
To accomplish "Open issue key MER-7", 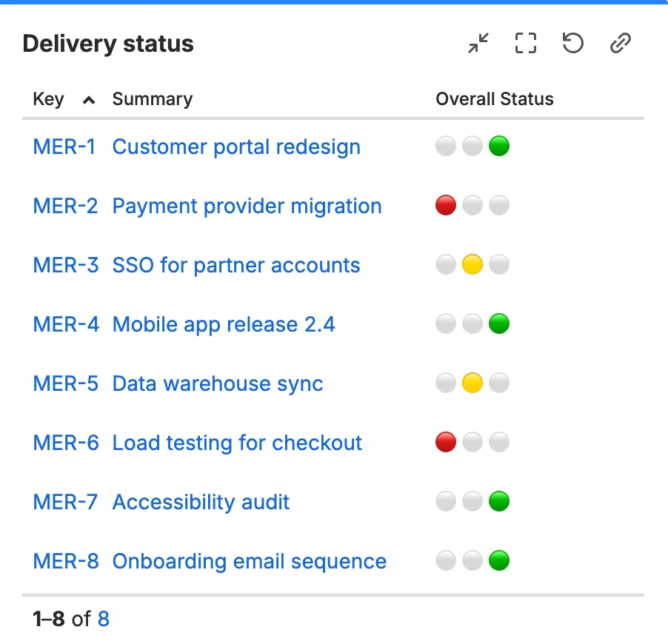I will point(65,502).
